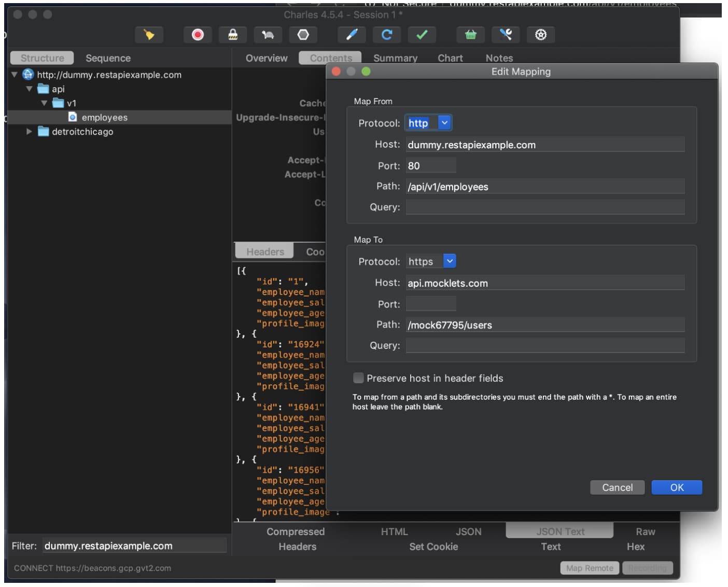Start recording traffic with the record icon
This screenshot has height=587, width=728.
tap(198, 35)
